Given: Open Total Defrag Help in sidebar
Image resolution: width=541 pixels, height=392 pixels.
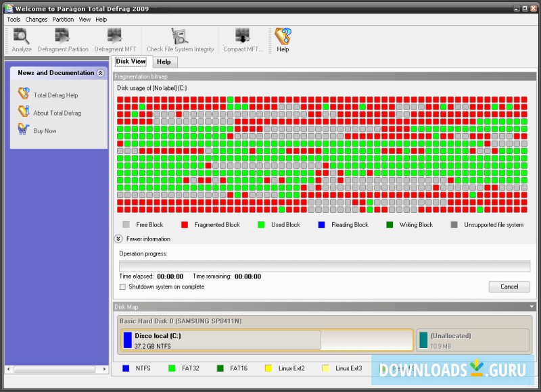Looking at the screenshot, I should point(55,95).
